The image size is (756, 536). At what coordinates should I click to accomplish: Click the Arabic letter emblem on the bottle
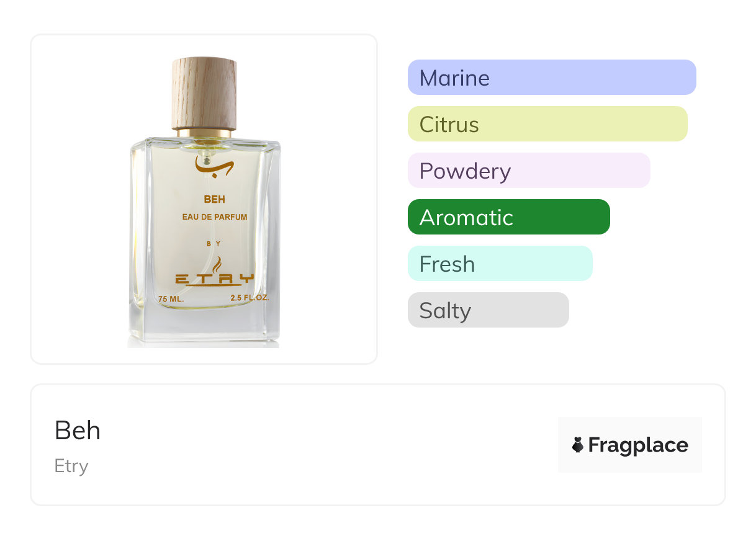tap(214, 164)
